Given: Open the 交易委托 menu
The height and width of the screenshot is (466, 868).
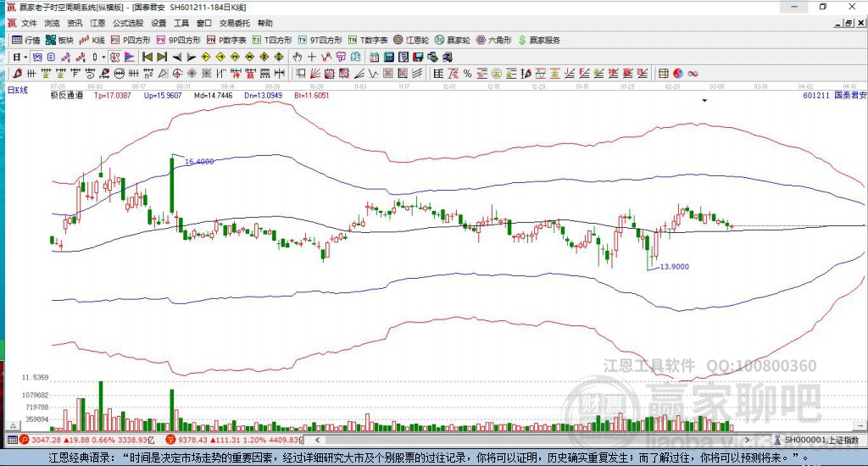Looking at the screenshot, I should coord(234,23).
